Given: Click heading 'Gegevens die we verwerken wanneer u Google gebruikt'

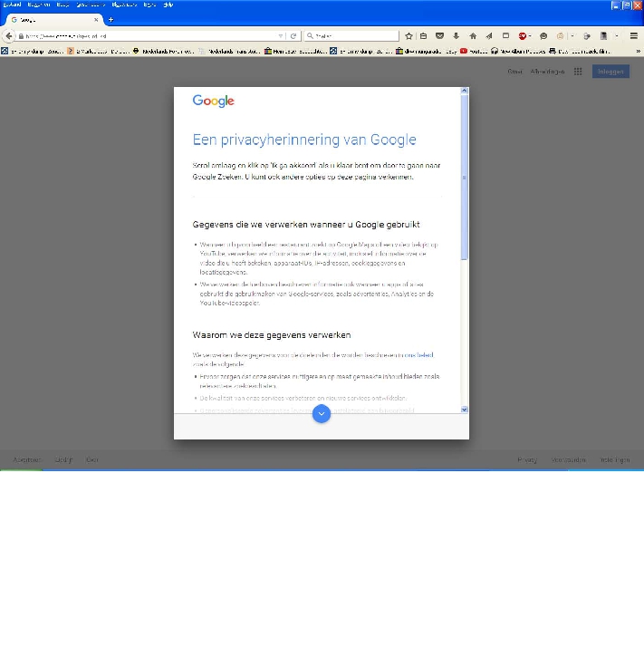Looking at the screenshot, I should (x=306, y=225).
